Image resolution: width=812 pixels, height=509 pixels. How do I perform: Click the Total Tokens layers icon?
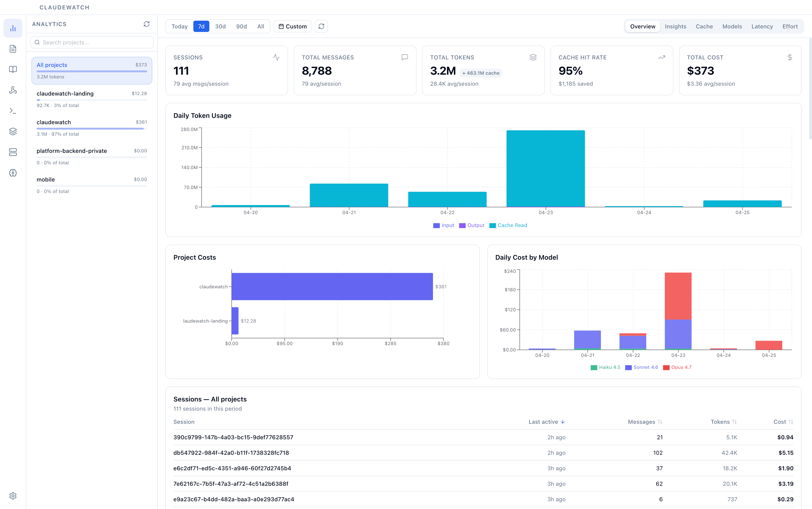click(x=533, y=57)
